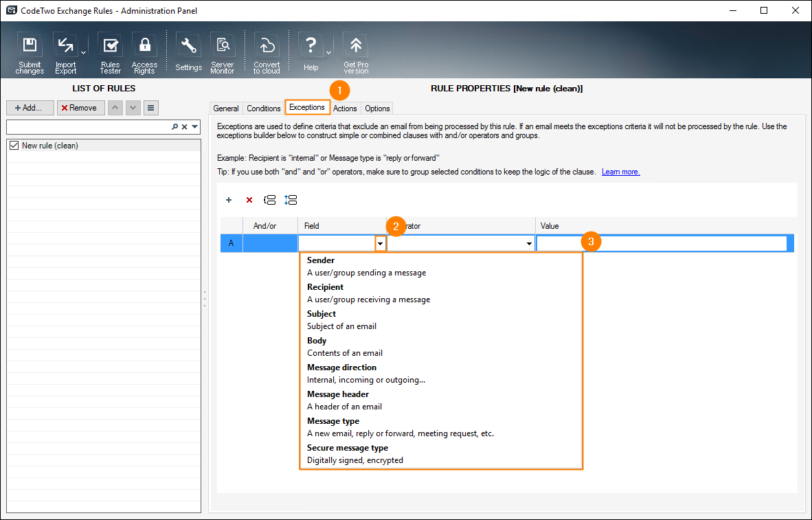This screenshot has height=520, width=812.
Task: Expand the Help dropdown arrow
Action: [x=329, y=53]
